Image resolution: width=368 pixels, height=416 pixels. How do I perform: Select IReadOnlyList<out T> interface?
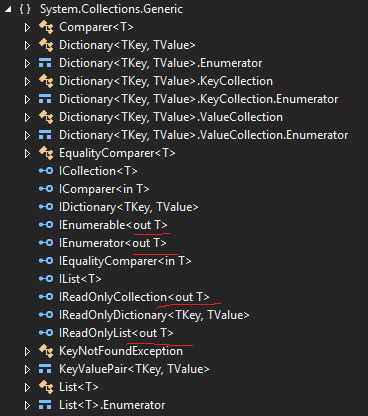click(116, 333)
